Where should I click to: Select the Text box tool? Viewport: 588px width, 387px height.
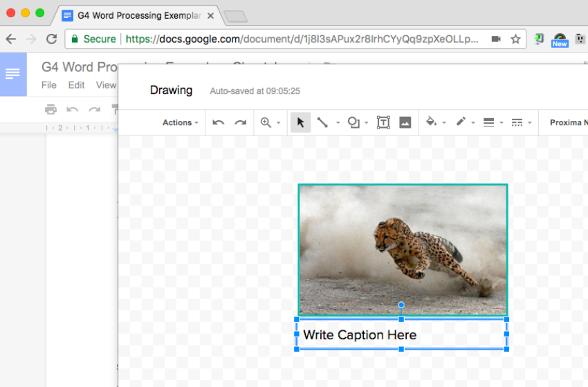click(x=383, y=122)
